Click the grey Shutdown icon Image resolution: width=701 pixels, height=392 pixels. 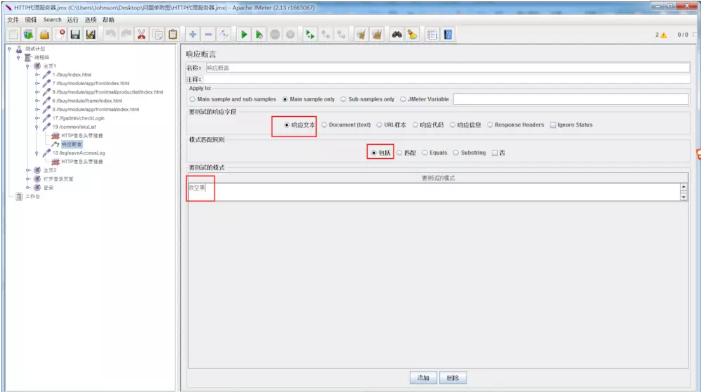(291, 34)
